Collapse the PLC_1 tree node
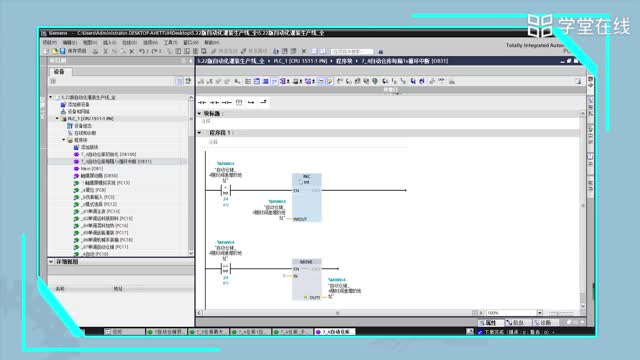The image size is (640, 360). click(x=57, y=118)
